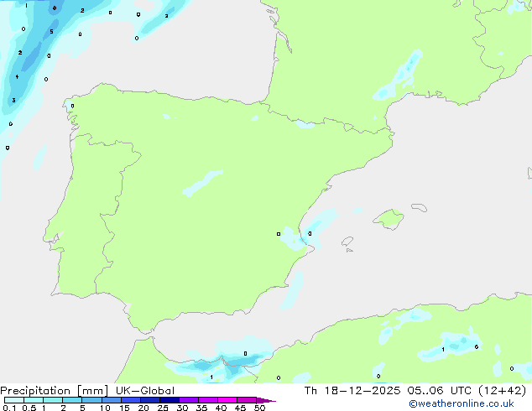Click the Mallorca island outline on the map
The height and width of the screenshot is (411, 532).
point(389,219)
